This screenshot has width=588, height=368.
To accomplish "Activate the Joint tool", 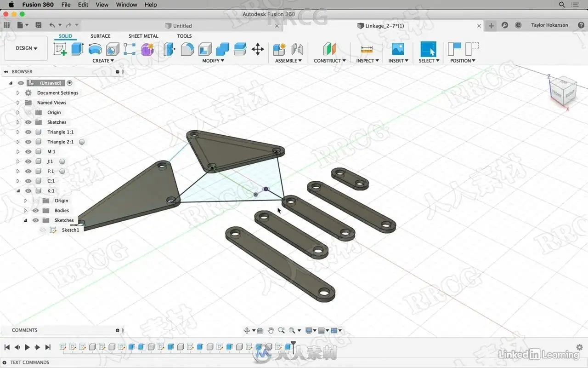I will tap(297, 49).
